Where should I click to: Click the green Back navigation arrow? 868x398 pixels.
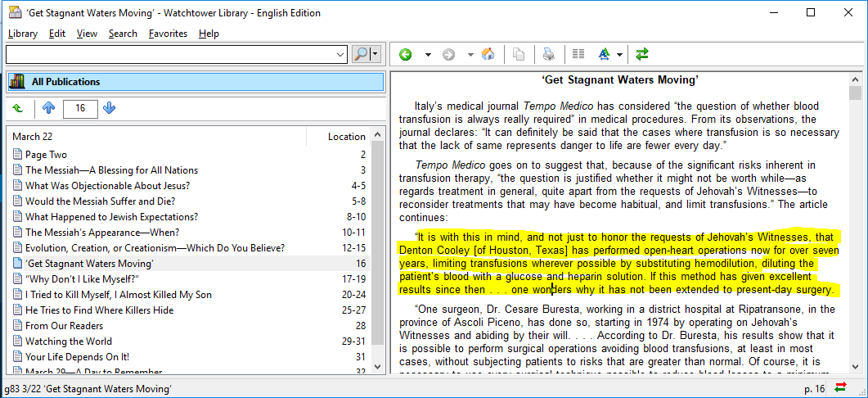pyautogui.click(x=406, y=55)
